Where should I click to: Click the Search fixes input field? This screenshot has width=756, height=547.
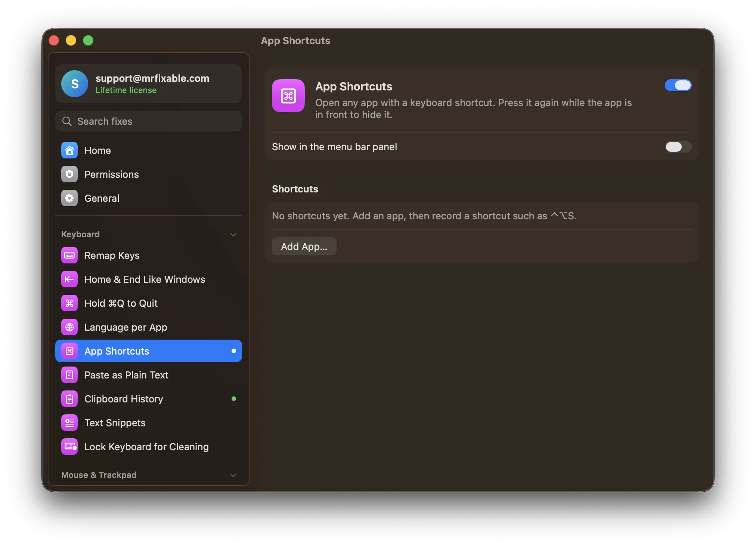coord(149,121)
